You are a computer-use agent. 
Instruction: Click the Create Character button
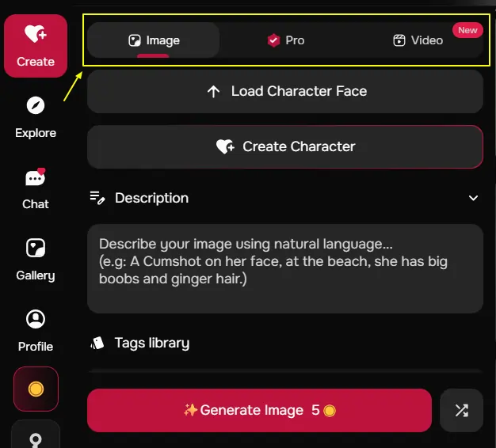click(285, 146)
